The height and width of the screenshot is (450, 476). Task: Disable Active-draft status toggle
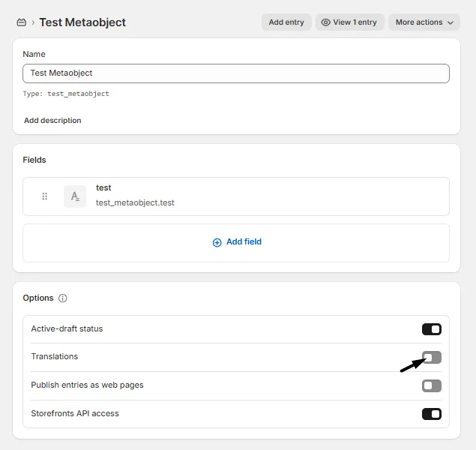431,329
